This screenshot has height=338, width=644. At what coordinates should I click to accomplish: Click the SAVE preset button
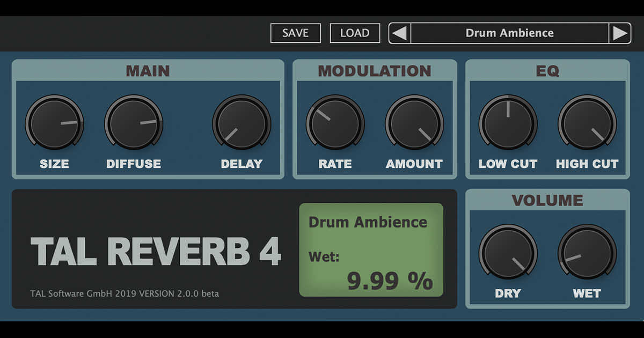tap(295, 33)
